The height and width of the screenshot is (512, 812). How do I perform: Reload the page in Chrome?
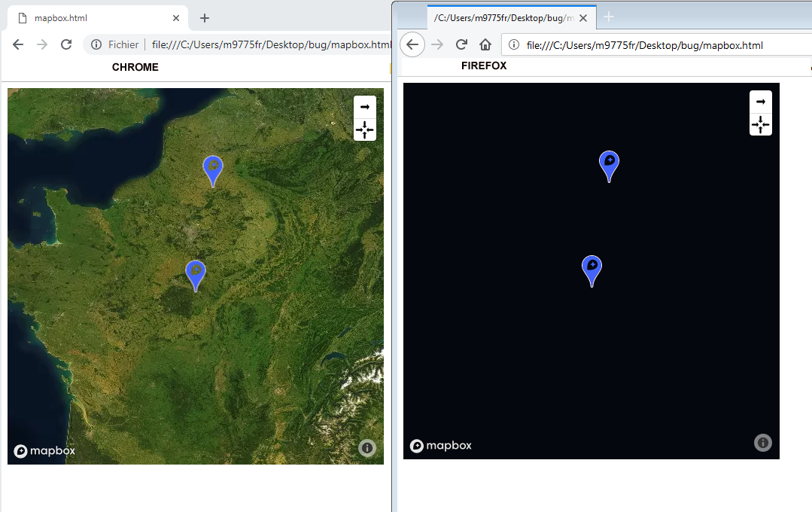click(66, 44)
